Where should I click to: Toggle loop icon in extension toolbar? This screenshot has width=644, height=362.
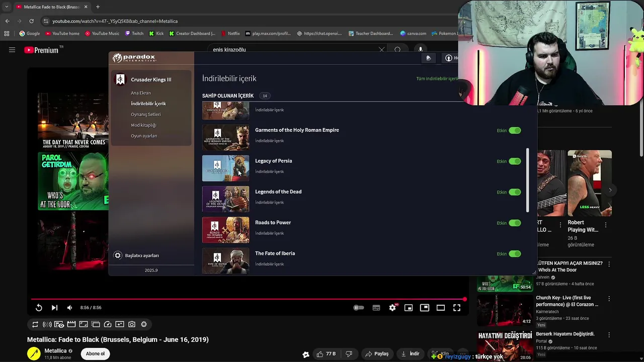click(x=35, y=324)
